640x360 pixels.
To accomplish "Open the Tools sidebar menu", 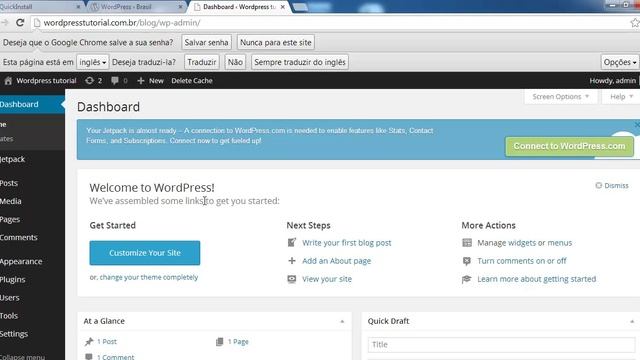I will 32,316.
